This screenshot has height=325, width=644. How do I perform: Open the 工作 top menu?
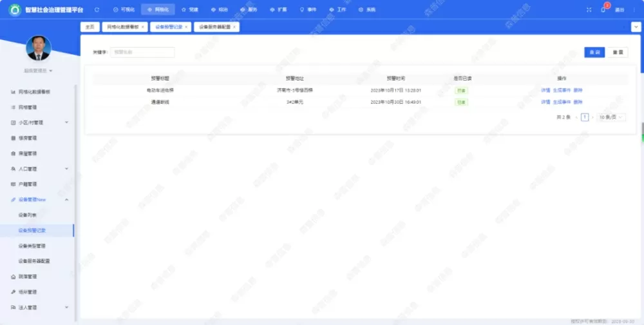pyautogui.click(x=337, y=10)
